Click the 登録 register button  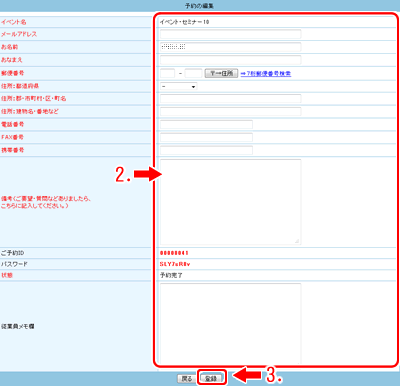(211, 379)
